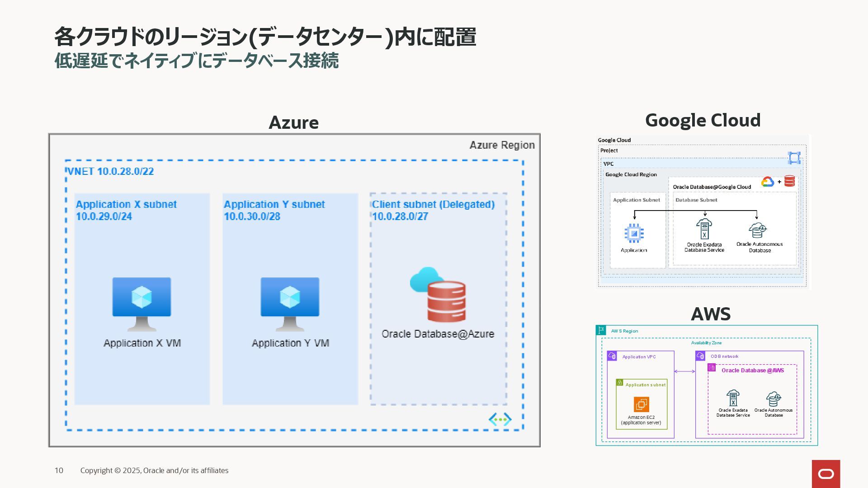
Task: Select Autonomous Database icon in AWS diagram
Action: point(774,399)
